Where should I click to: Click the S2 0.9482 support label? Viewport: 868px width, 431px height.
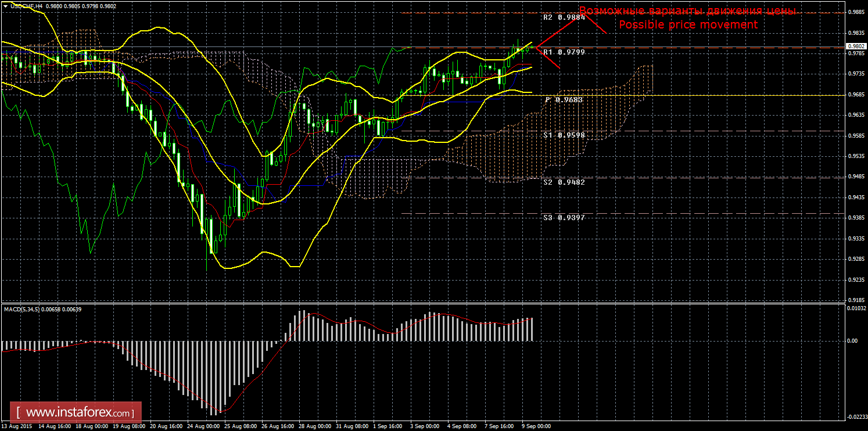point(564,182)
